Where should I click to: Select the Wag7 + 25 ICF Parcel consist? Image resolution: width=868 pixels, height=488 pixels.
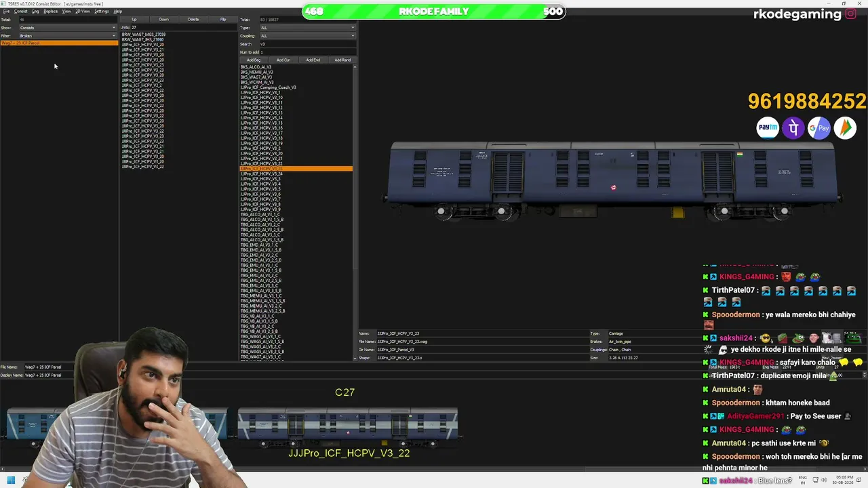[x=59, y=43]
